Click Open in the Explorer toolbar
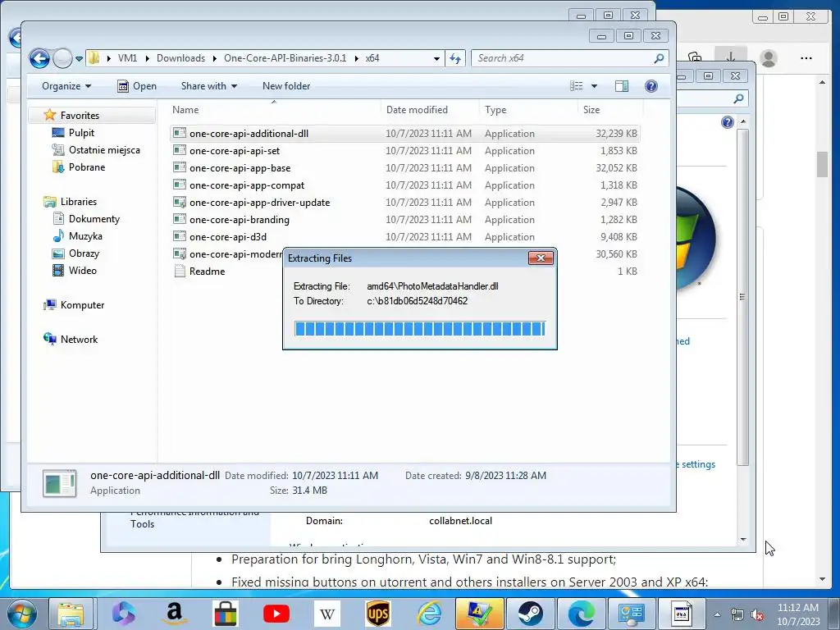 click(137, 86)
